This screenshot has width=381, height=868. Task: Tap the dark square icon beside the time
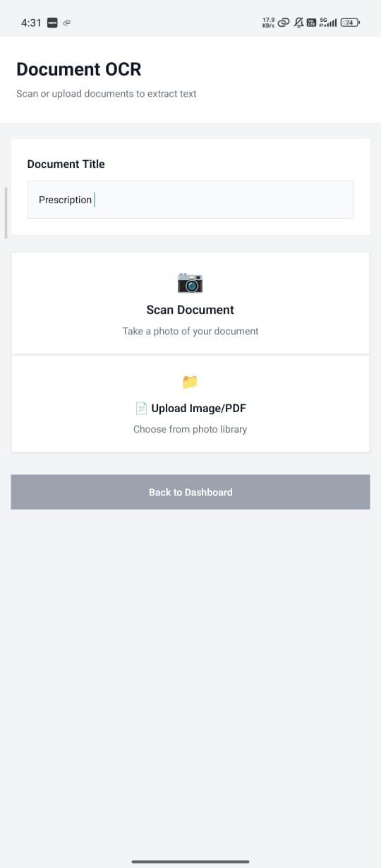(x=52, y=23)
